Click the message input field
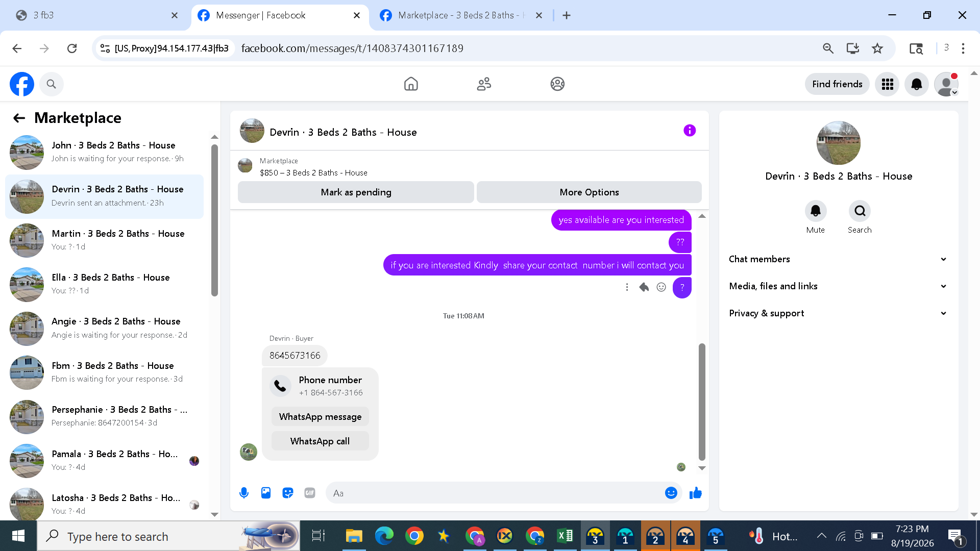Image resolution: width=980 pixels, height=551 pixels. click(x=495, y=493)
